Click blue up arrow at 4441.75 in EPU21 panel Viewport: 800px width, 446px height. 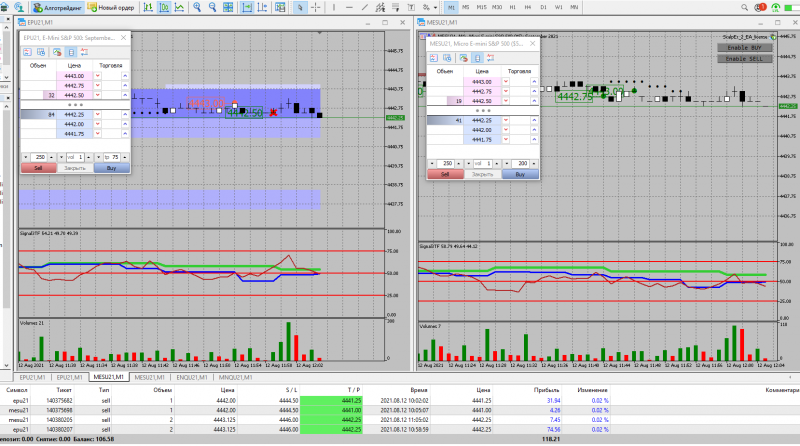click(125, 134)
